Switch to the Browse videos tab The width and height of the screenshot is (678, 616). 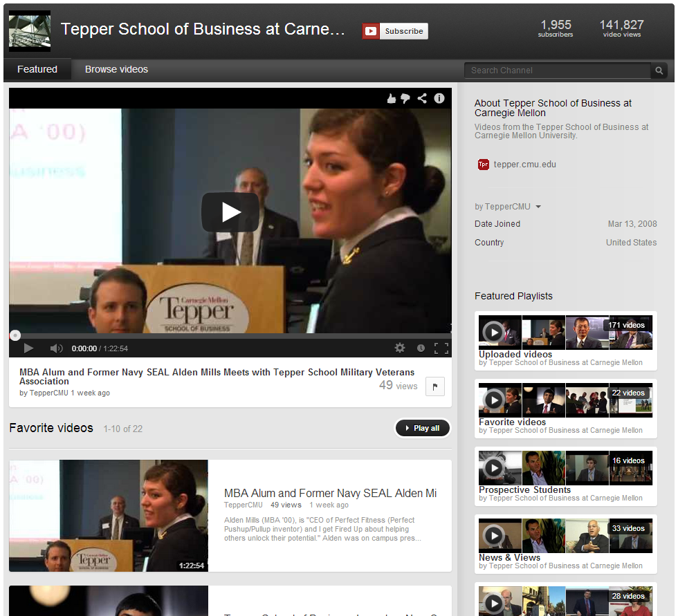(x=116, y=69)
